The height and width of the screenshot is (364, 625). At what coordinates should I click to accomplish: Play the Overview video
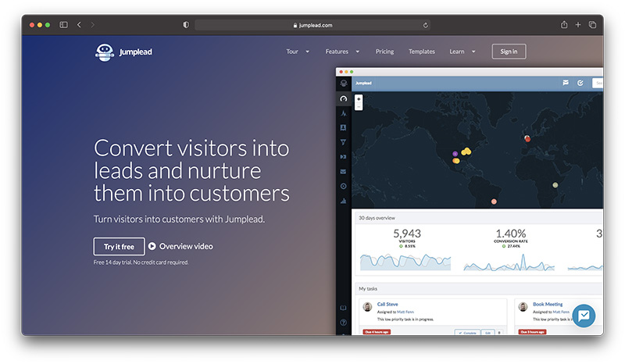pyautogui.click(x=180, y=246)
